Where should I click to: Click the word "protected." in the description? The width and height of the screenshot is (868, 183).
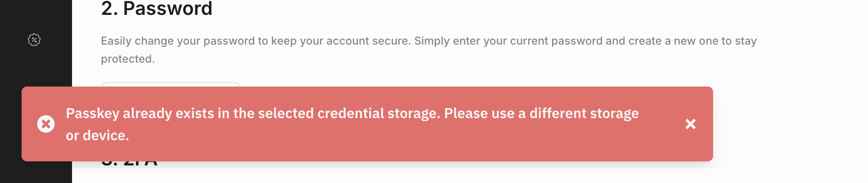127,59
